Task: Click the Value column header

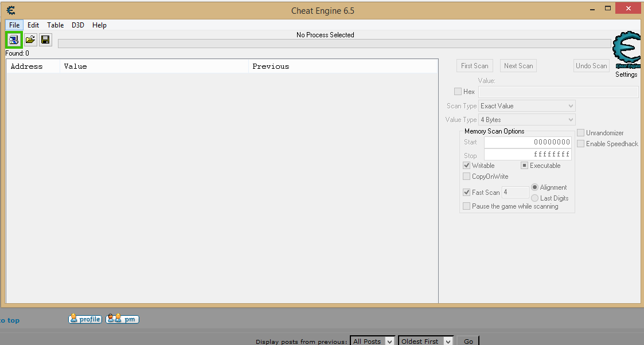Action: tap(154, 66)
